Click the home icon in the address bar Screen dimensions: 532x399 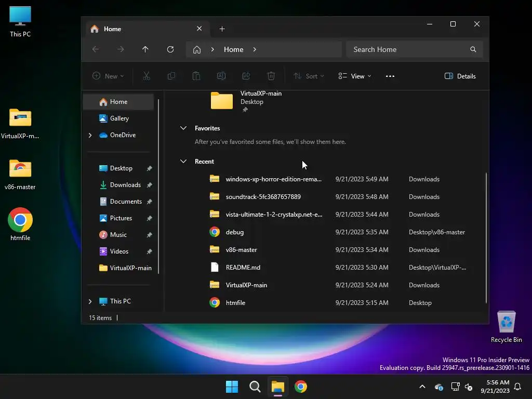[197, 49]
